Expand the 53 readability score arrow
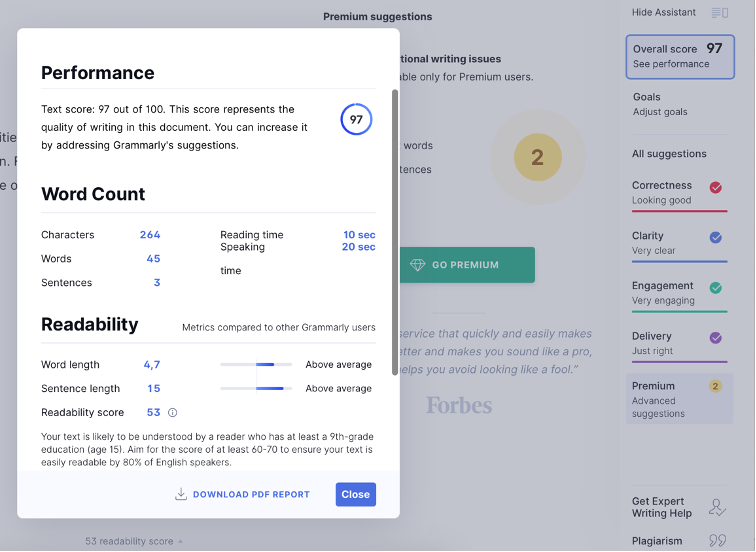This screenshot has height=552, width=756. pos(180,541)
